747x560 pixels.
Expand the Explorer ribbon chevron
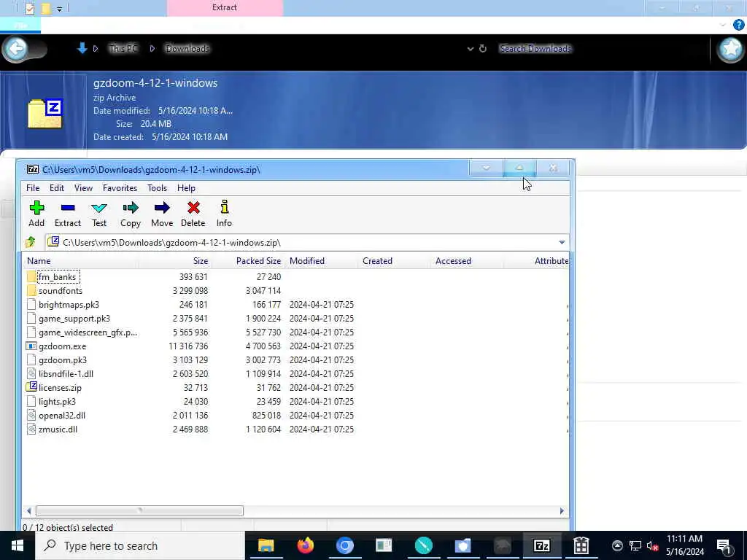pos(723,25)
